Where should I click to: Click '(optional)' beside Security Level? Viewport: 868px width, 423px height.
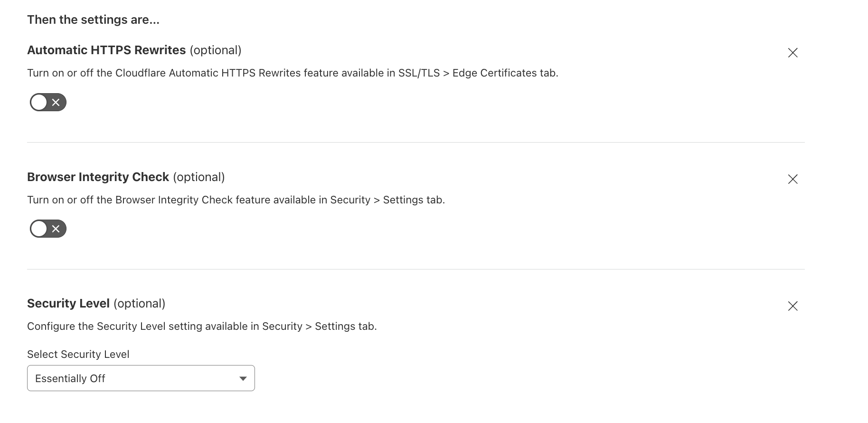140,304
